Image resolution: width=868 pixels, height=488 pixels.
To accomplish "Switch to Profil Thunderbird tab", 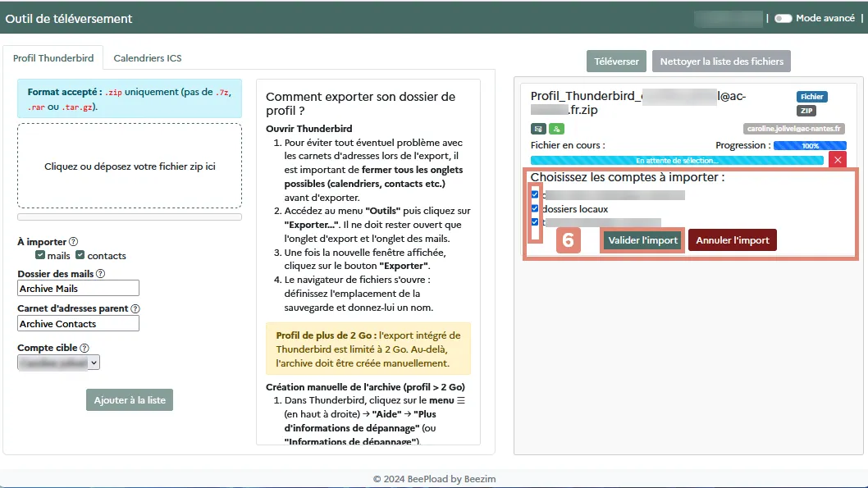I will point(53,58).
